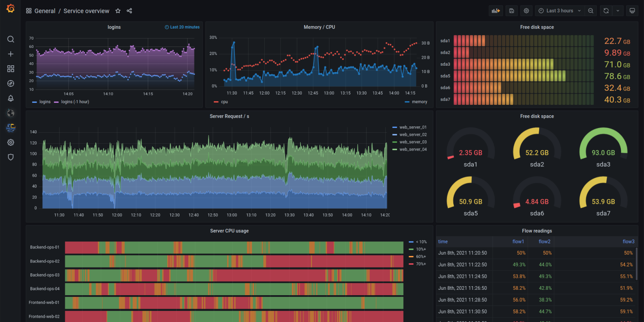The image size is (644, 322).
Task: Save the dashboard using the save icon
Action: 511,10
